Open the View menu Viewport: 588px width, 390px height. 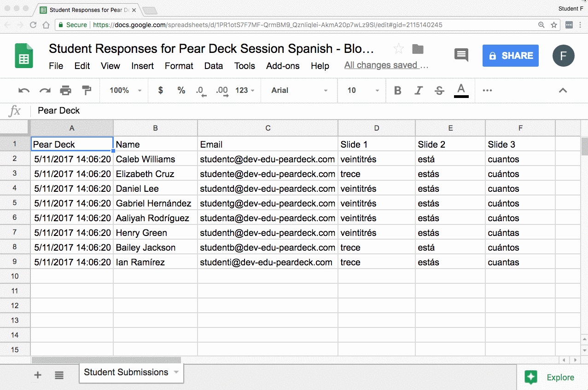click(111, 66)
